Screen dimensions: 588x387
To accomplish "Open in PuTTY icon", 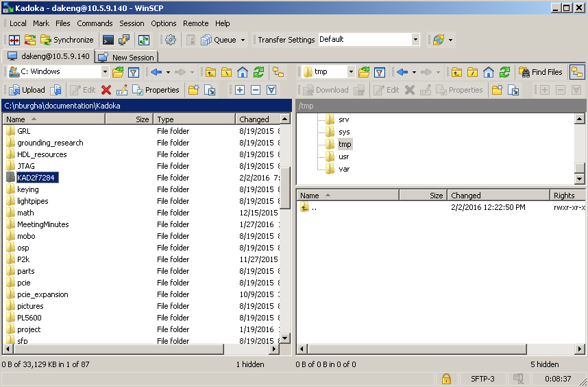I will coord(124,40).
